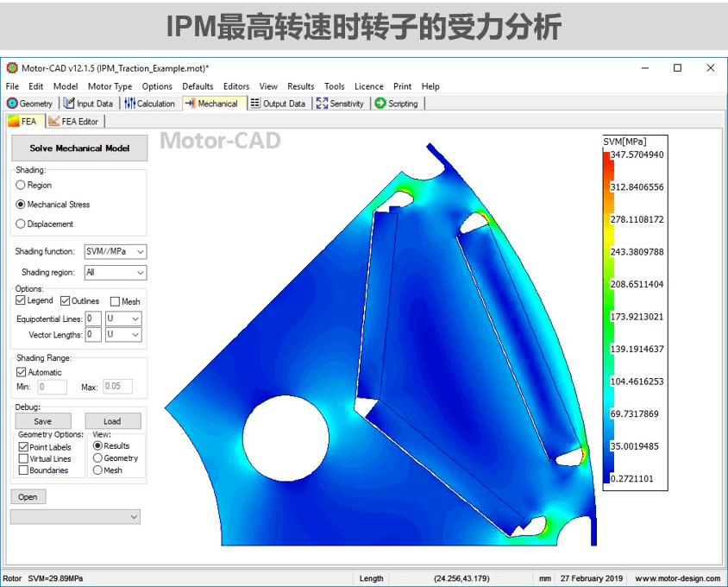Open the Sensitivity tab icon
The height and width of the screenshot is (587, 728).
[x=322, y=104]
